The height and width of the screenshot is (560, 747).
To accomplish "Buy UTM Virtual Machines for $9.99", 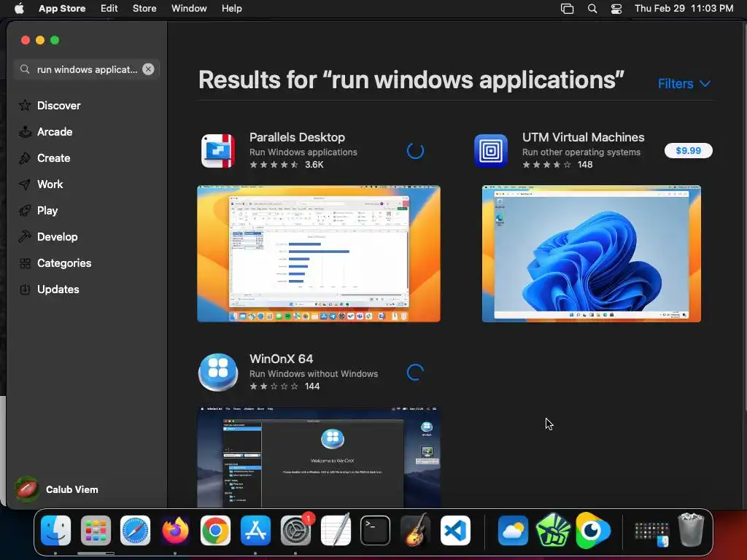I will click(x=689, y=150).
